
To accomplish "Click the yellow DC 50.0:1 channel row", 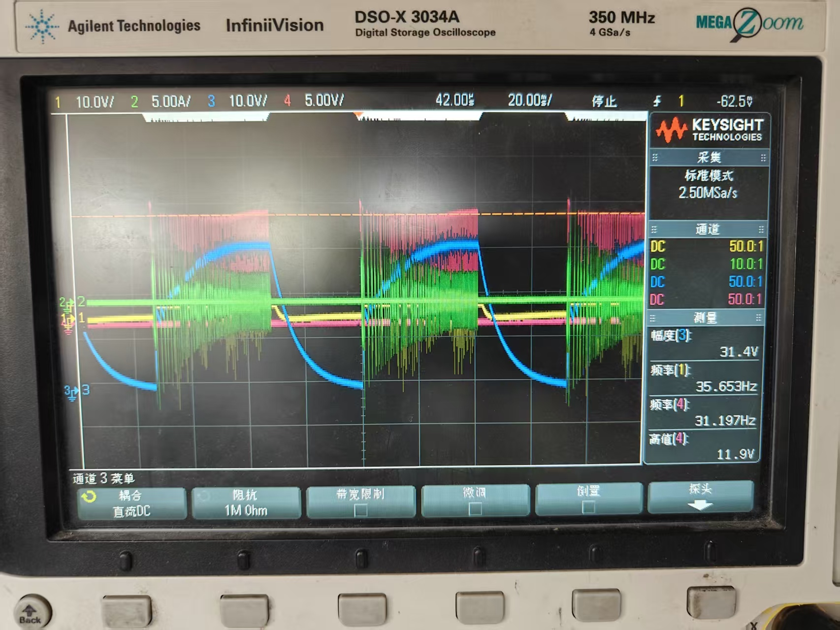I will [707, 246].
